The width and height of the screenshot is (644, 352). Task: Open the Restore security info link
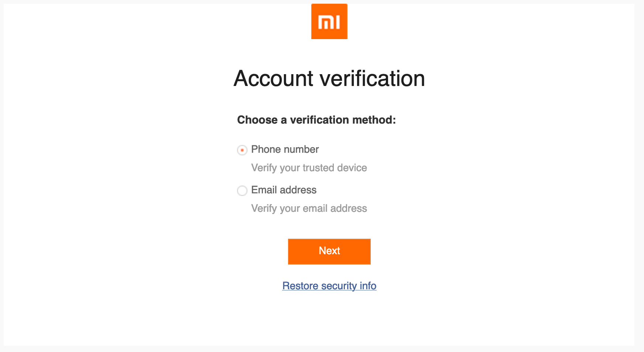coord(329,286)
